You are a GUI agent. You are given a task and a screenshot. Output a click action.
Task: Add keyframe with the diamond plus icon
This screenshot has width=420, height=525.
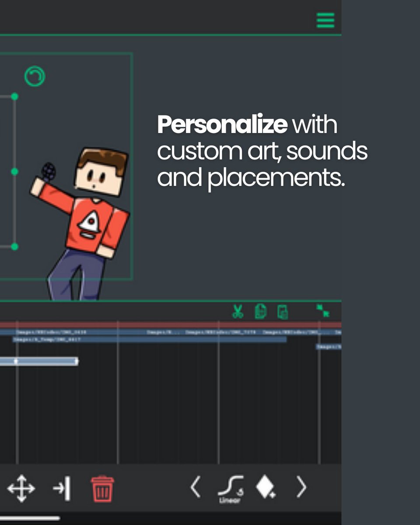click(266, 487)
